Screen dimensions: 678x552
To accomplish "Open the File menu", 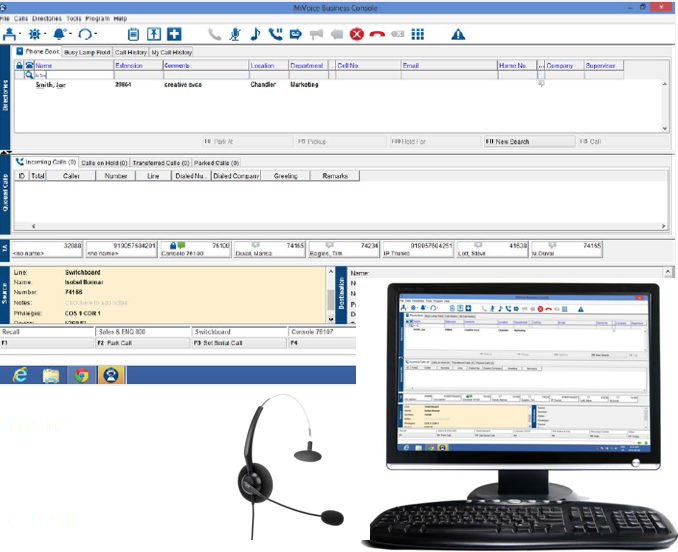I will tap(4, 19).
